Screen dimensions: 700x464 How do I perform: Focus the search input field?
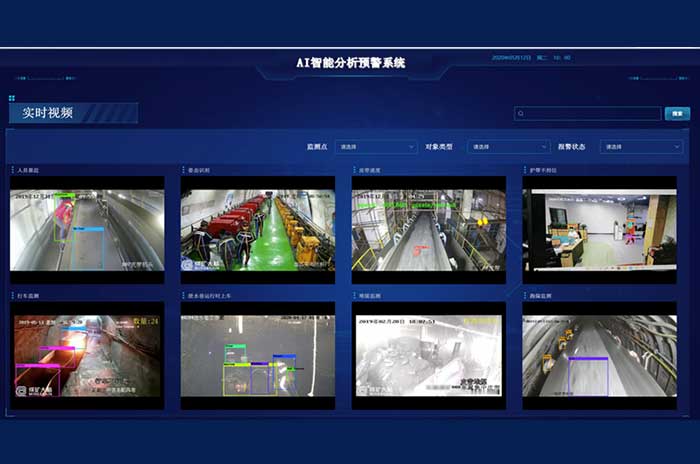point(592,114)
